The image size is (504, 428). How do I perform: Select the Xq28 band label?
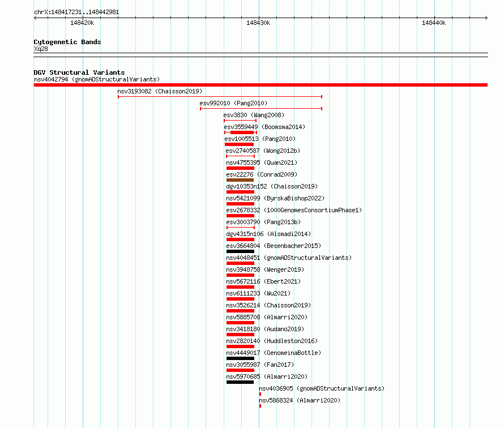(x=41, y=49)
